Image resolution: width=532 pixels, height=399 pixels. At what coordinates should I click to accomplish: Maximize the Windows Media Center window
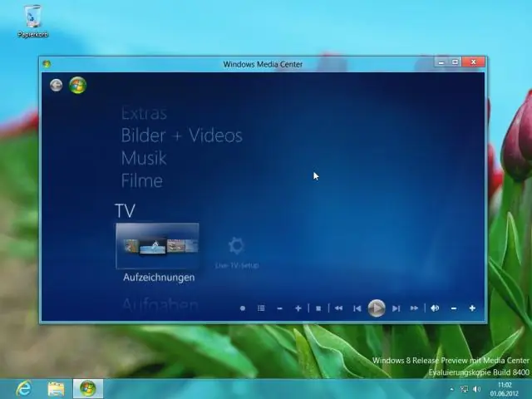coord(456,62)
